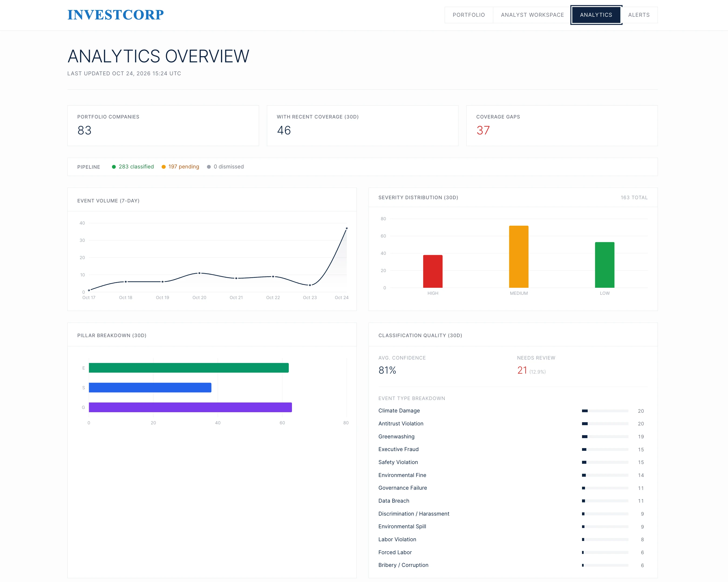Open the With Recent Coverage 46 card
This screenshot has height=582, width=728.
pyautogui.click(x=362, y=126)
